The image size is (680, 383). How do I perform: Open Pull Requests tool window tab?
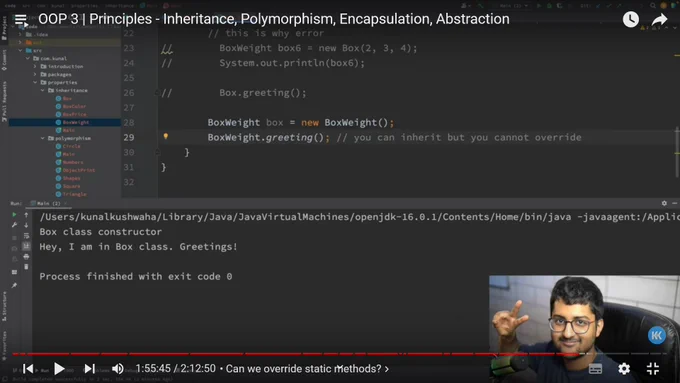pyautogui.click(x=4, y=101)
